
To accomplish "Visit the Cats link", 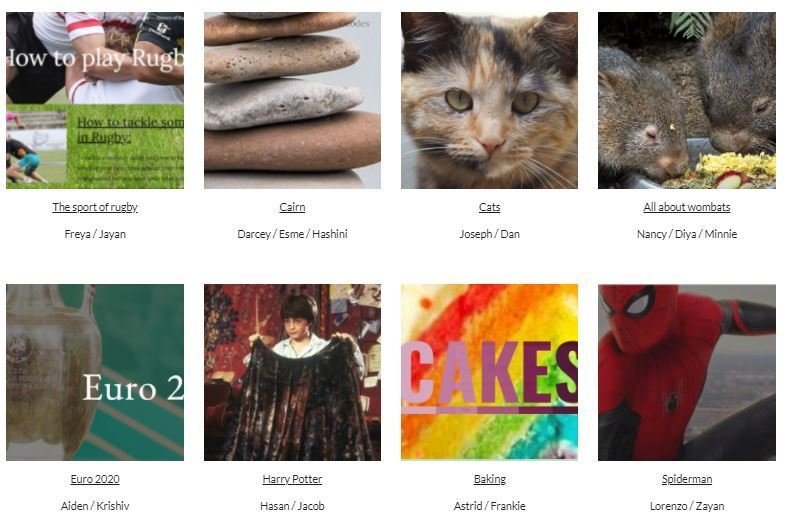I will point(490,207).
